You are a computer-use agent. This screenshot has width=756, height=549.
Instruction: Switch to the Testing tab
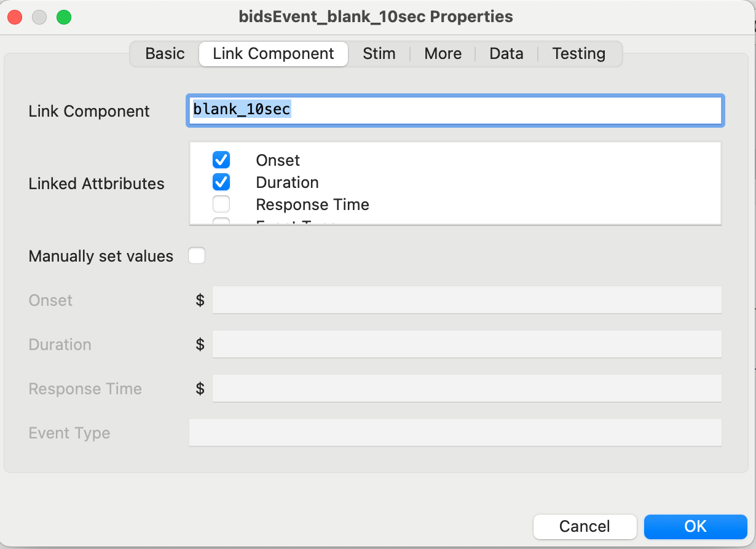tap(579, 54)
